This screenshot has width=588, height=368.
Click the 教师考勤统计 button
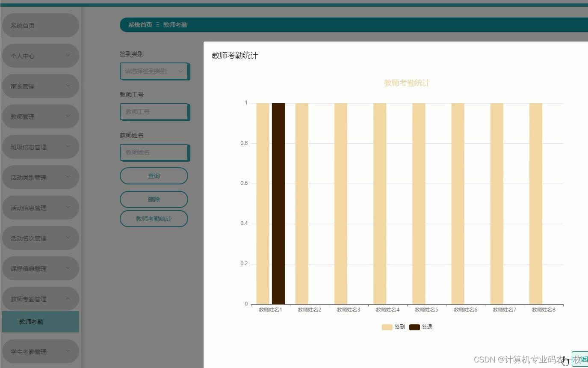pos(154,219)
